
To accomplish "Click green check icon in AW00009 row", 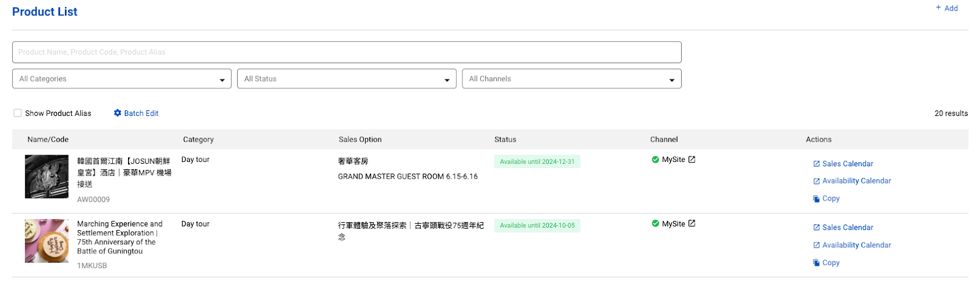I will 655,160.
